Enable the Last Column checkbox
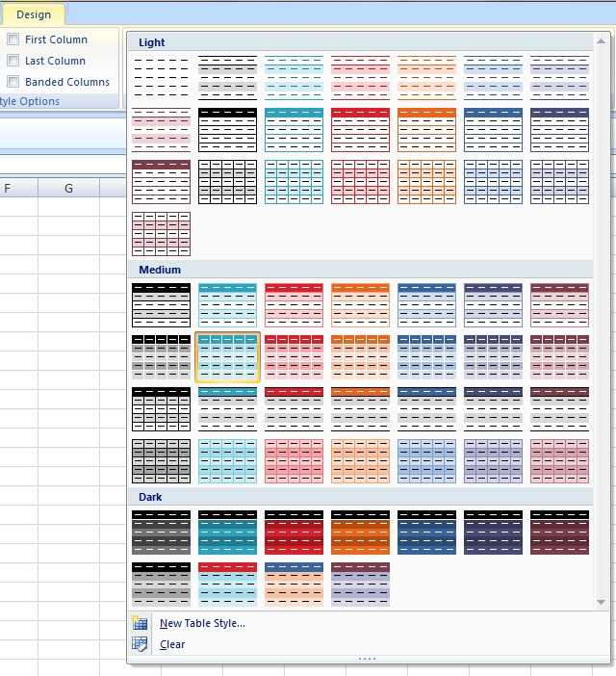This screenshot has width=616, height=676. click(13, 61)
